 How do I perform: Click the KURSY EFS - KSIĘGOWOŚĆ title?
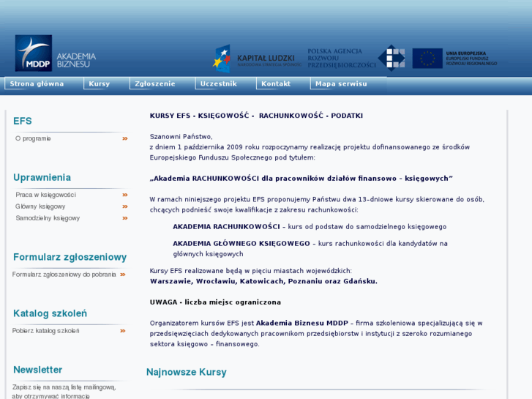point(256,116)
